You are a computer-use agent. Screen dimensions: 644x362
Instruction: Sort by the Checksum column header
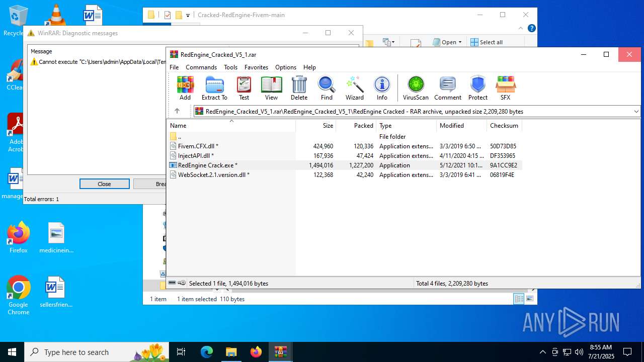[504, 126]
